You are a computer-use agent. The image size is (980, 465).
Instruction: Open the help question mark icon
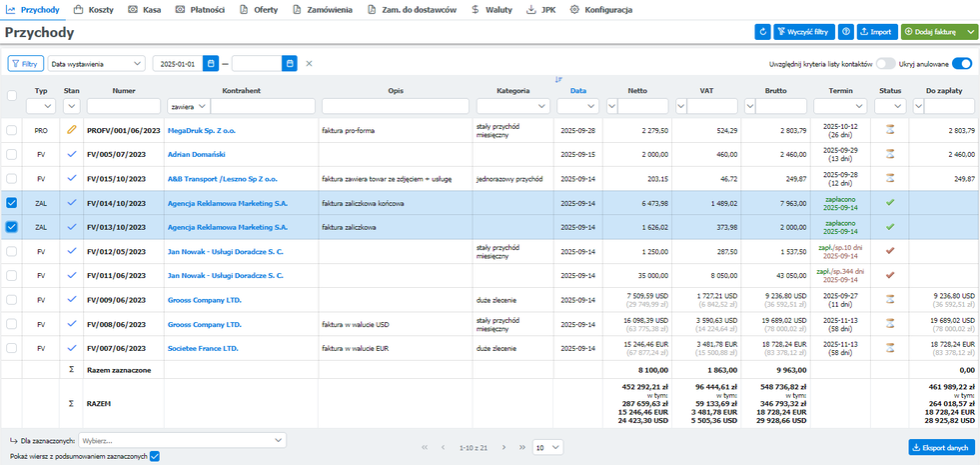point(846,32)
